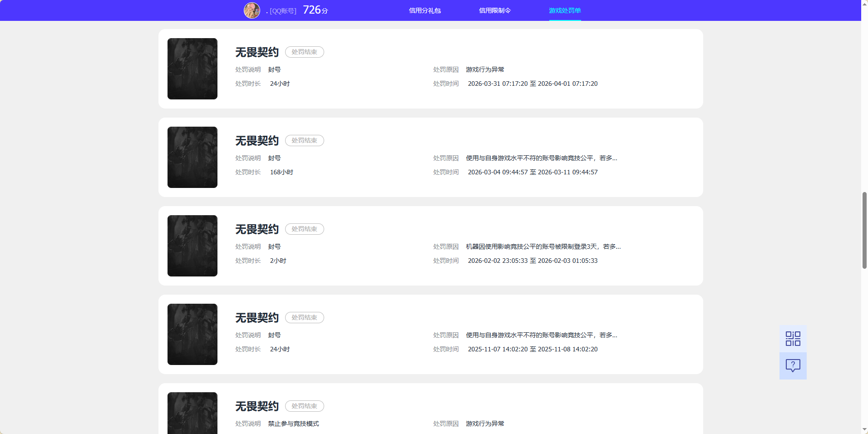868x434 pixels.
Task: Click 游戏行为异常 reason in 2026-03-31 record
Action: [485, 69]
